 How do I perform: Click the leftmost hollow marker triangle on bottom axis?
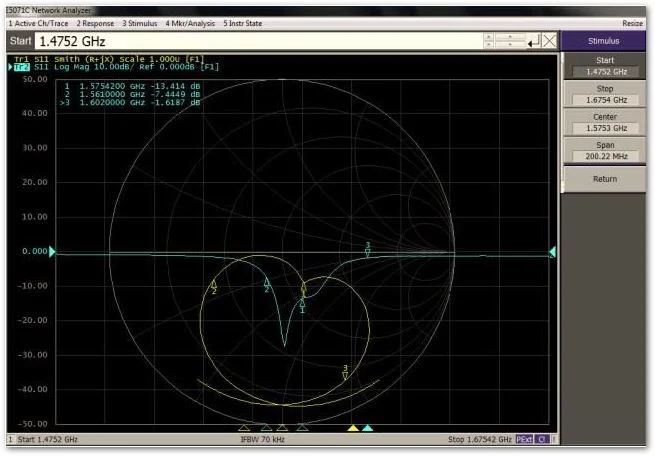(x=244, y=428)
